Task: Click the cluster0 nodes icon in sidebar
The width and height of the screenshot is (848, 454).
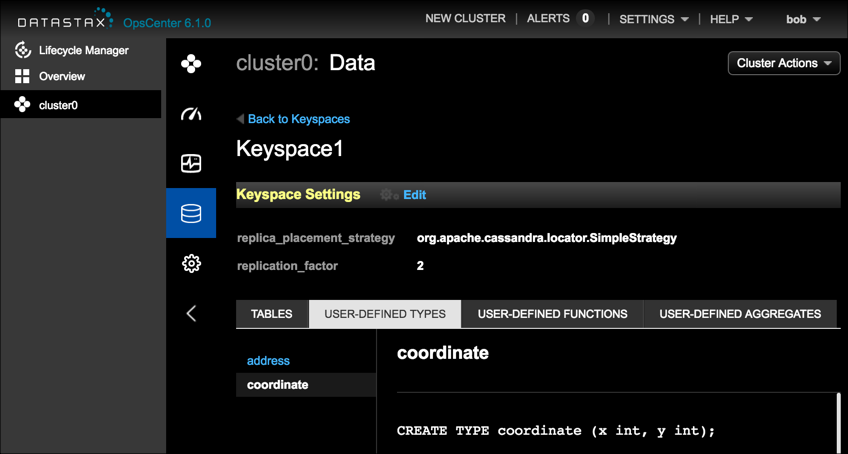Action: 22,104
